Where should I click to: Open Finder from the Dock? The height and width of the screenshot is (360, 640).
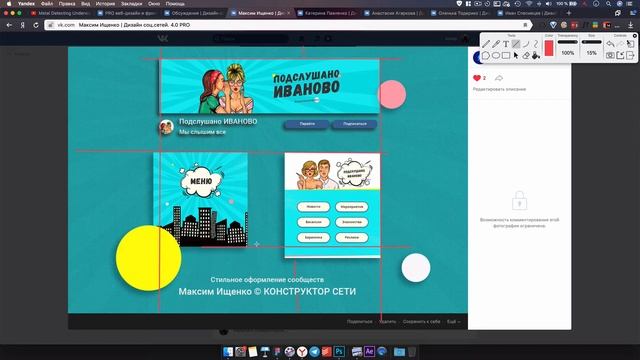pyautogui.click(x=228, y=351)
